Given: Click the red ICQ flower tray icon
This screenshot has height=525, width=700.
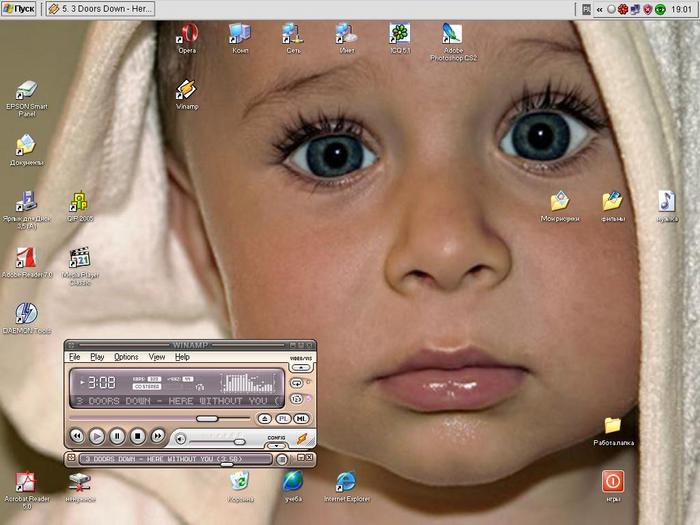Looking at the screenshot, I should (x=623, y=9).
